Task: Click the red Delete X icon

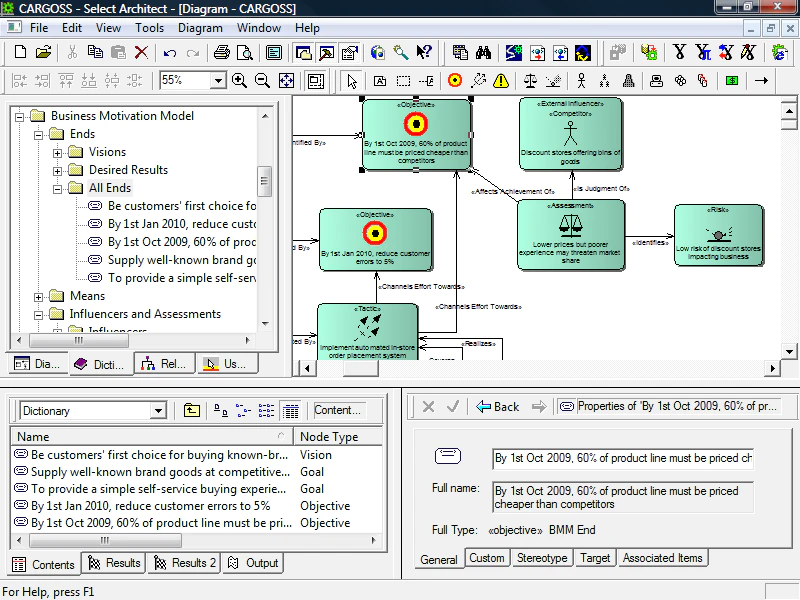Action: pyautogui.click(x=141, y=52)
